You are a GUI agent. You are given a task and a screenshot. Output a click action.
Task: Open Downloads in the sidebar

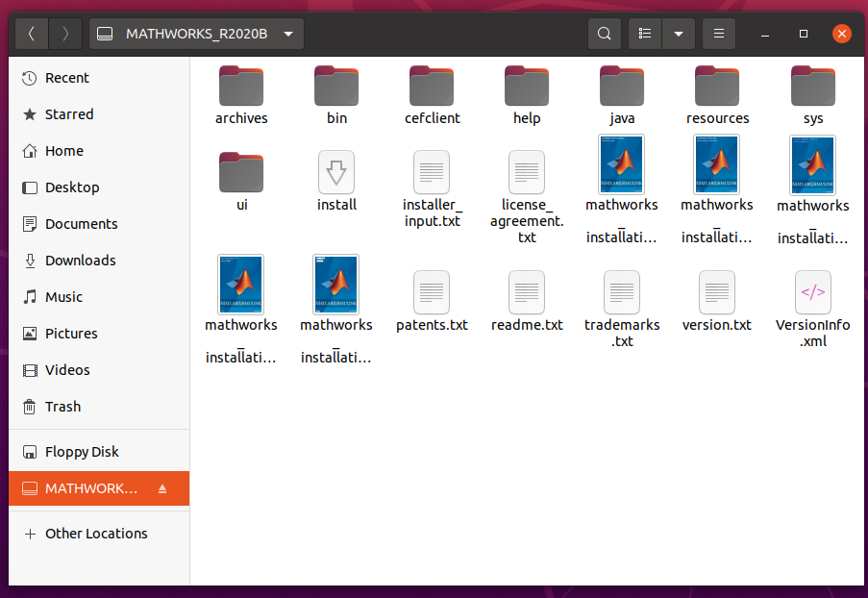[x=99, y=261]
